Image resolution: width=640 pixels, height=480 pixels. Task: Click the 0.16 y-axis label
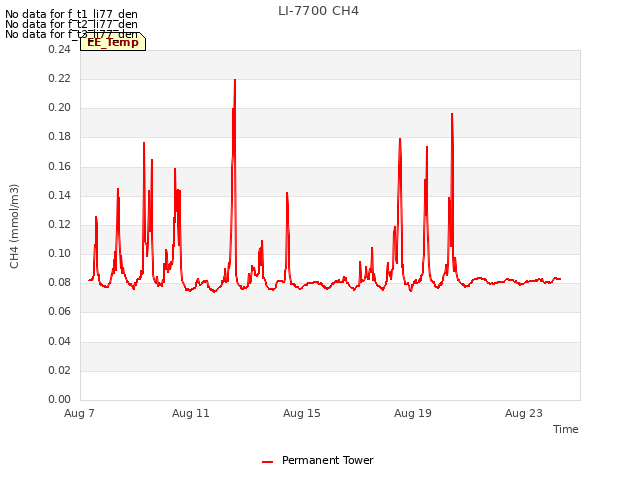(60, 166)
